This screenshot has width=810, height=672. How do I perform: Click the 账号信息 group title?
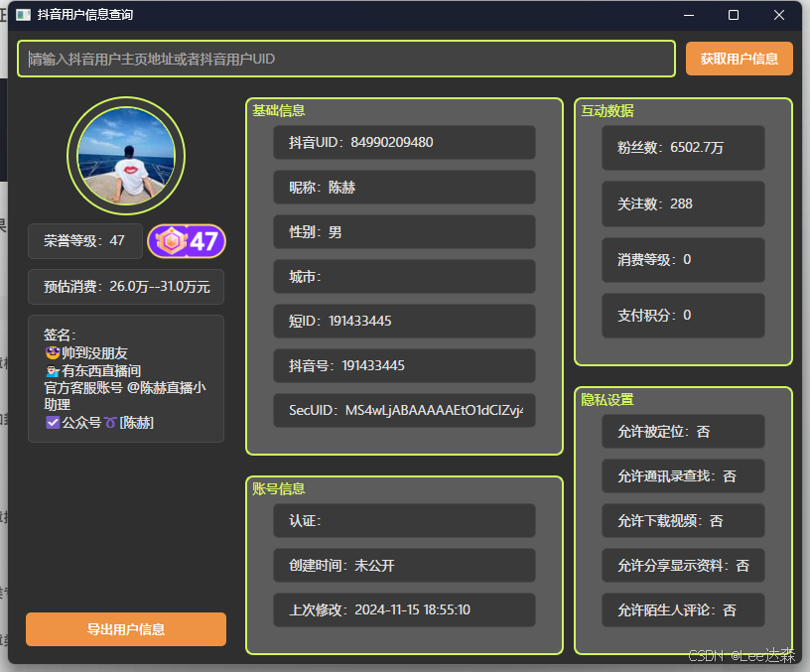coord(278,488)
